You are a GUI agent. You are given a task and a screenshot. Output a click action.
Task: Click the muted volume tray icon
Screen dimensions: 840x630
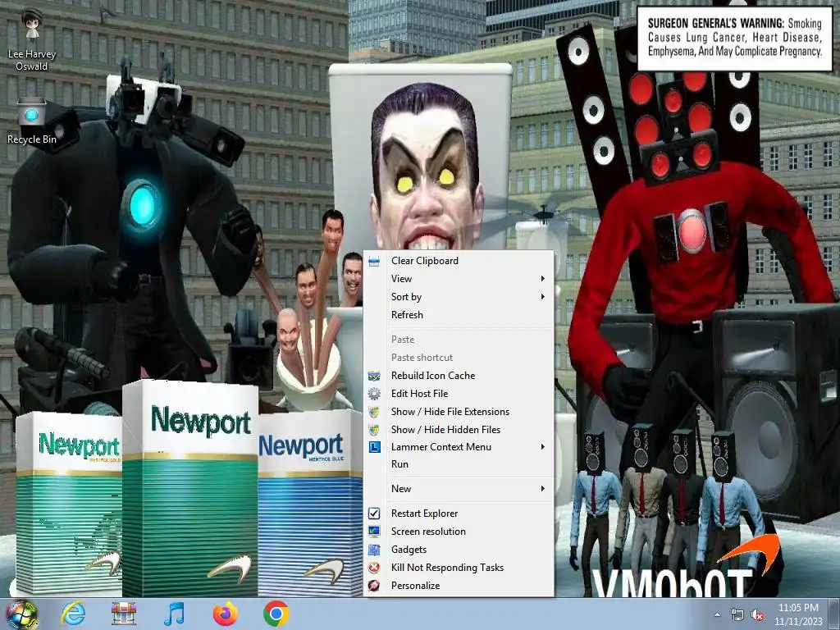point(757,615)
